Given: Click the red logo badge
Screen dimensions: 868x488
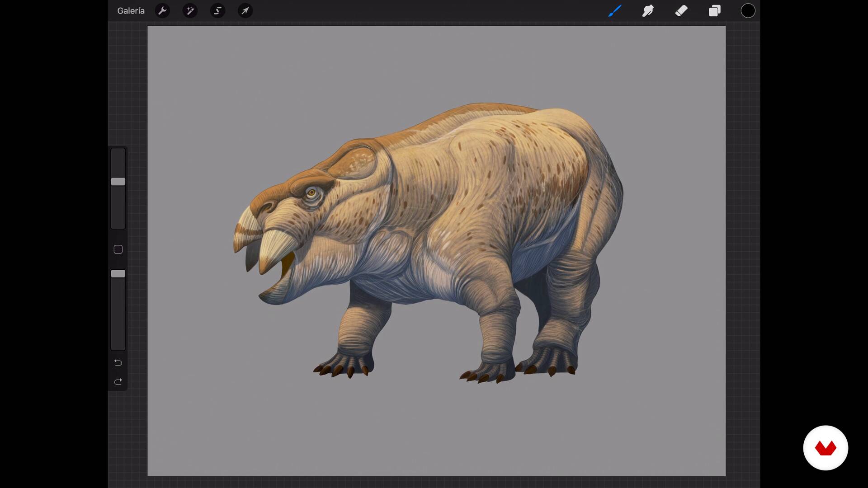Looking at the screenshot, I should click(826, 448).
